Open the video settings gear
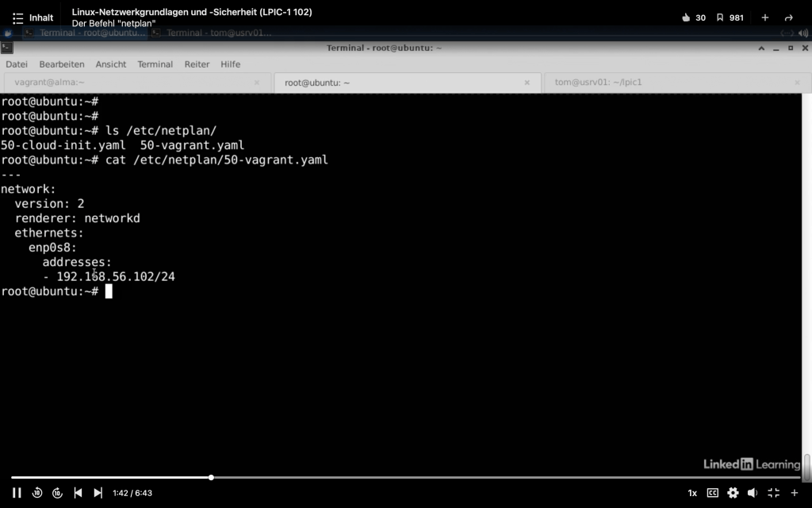The width and height of the screenshot is (812, 508). [x=733, y=493]
